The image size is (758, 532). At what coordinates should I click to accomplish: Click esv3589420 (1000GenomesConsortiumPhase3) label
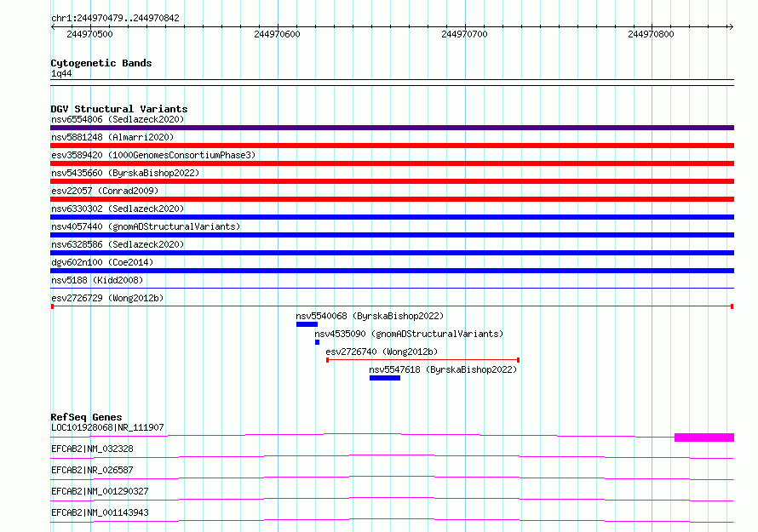[153, 155]
